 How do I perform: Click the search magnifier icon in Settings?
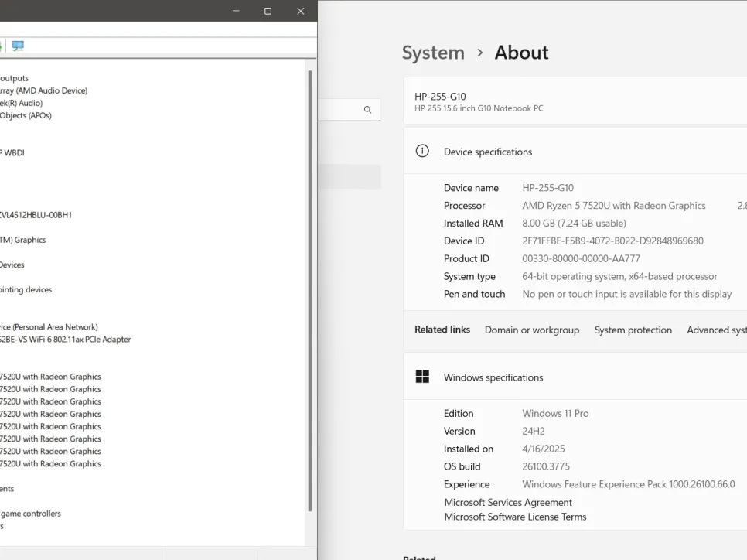coord(368,110)
